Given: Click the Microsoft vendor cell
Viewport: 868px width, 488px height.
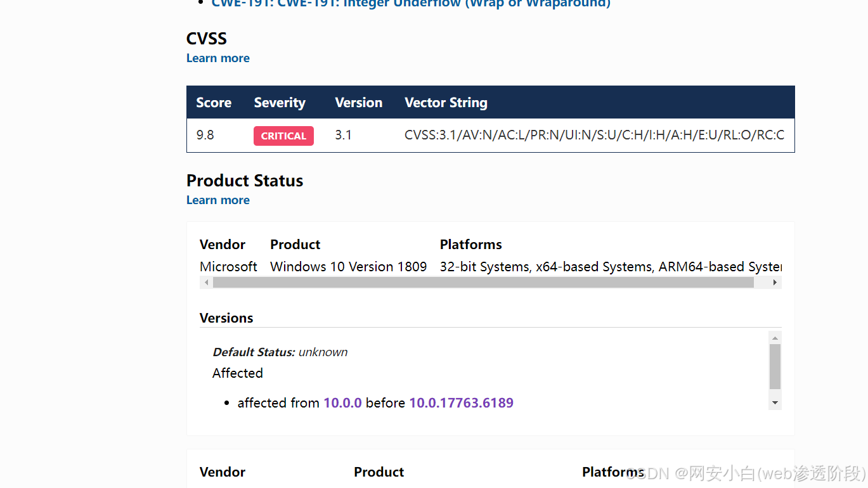Looking at the screenshot, I should tap(228, 267).
